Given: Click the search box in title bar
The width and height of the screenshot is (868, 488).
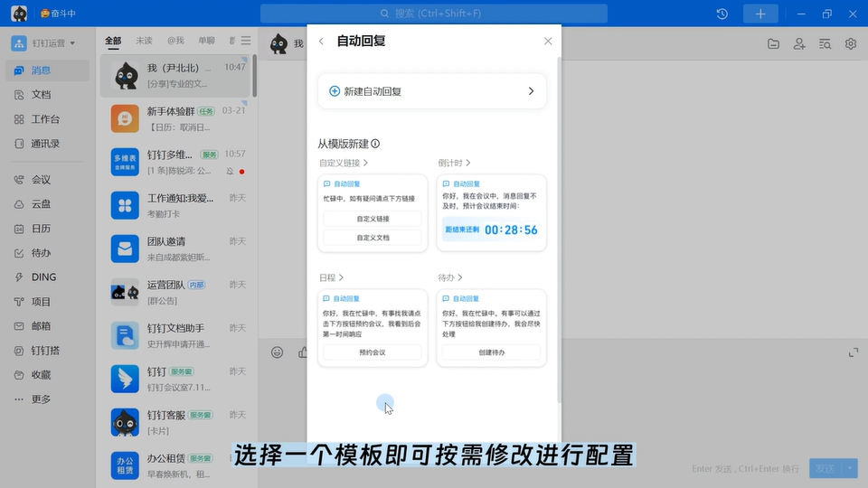Looking at the screenshot, I should pyautogui.click(x=434, y=14).
